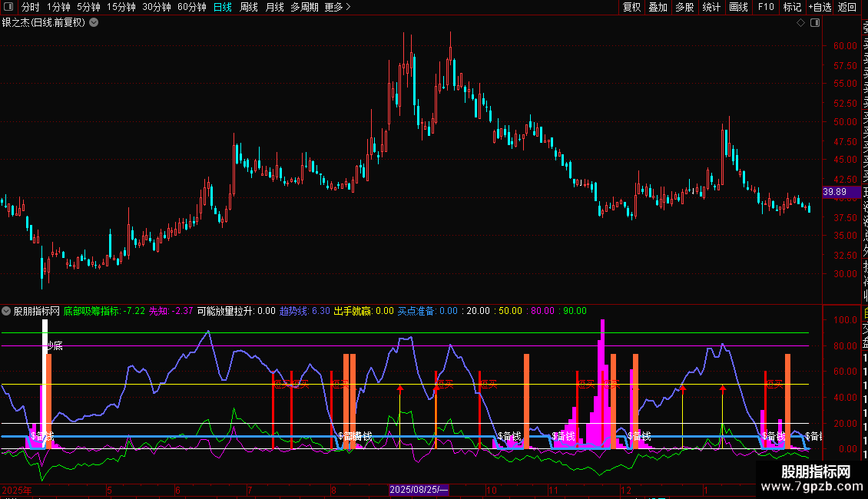Open the 复权 adjustment menu

coord(631,8)
